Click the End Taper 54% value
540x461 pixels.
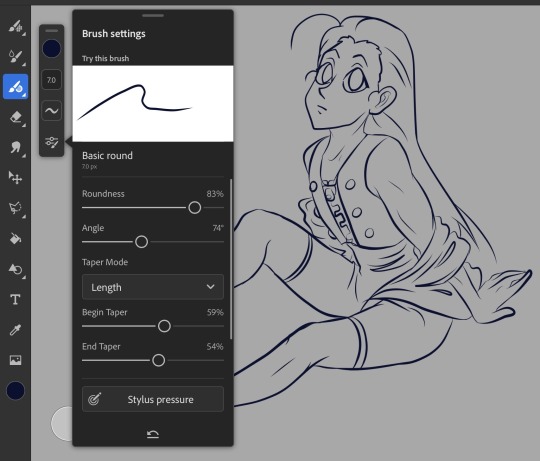[x=215, y=346]
